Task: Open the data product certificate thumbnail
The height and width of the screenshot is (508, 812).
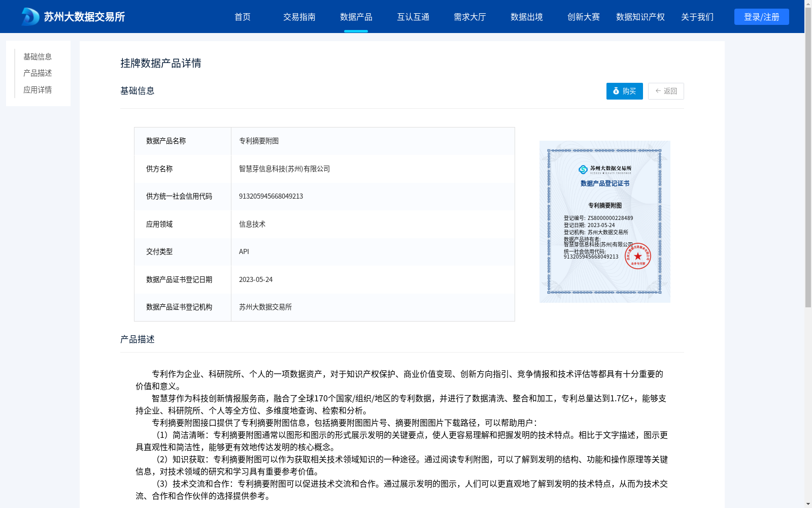Action: (x=605, y=221)
